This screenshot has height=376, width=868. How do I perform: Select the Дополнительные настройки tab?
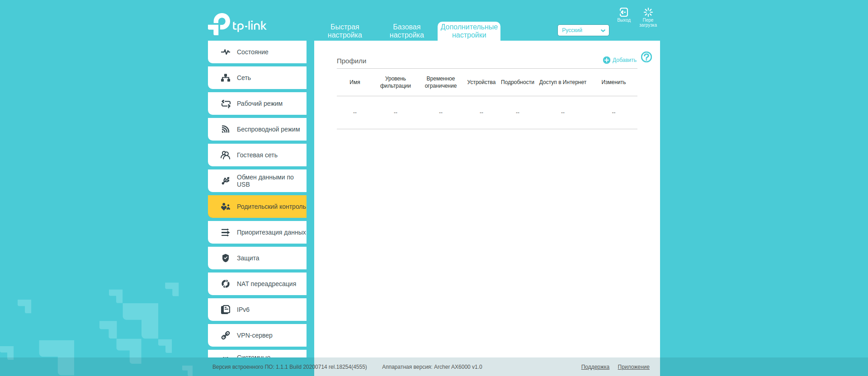click(469, 31)
